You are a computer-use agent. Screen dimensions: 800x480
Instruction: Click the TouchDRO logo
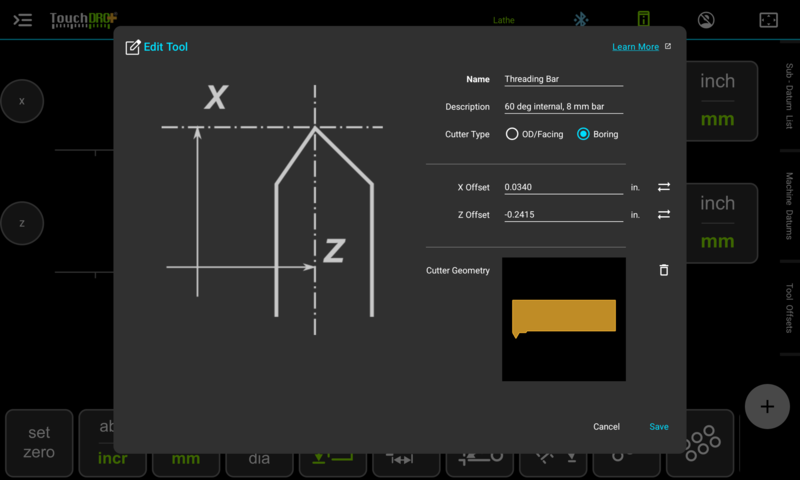(84, 20)
